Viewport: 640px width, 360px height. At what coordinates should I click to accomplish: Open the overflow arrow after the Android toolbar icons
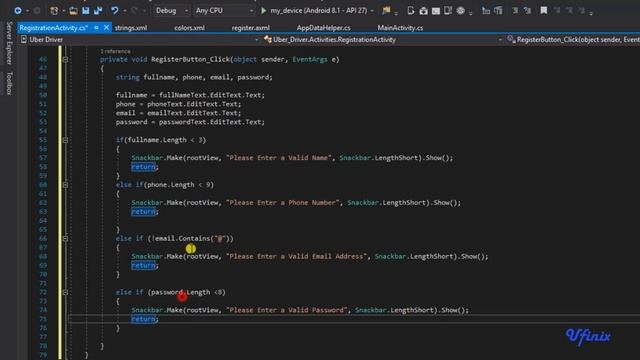(x=471, y=13)
